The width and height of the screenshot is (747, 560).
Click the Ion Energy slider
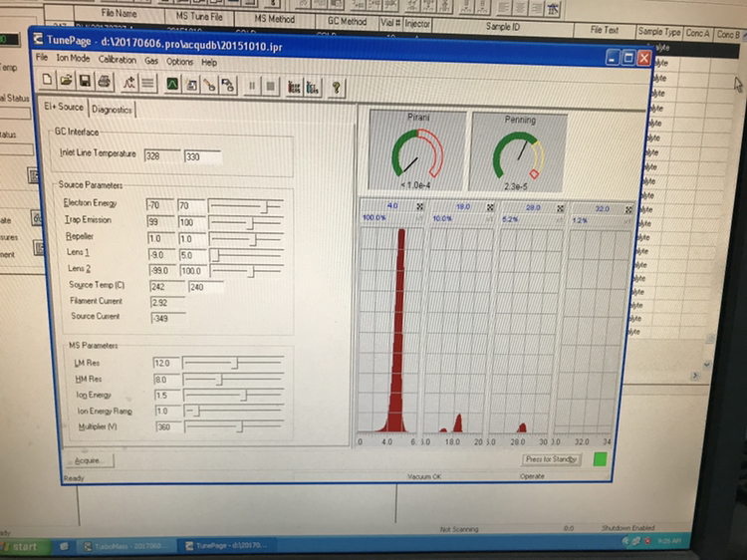[x=234, y=396]
